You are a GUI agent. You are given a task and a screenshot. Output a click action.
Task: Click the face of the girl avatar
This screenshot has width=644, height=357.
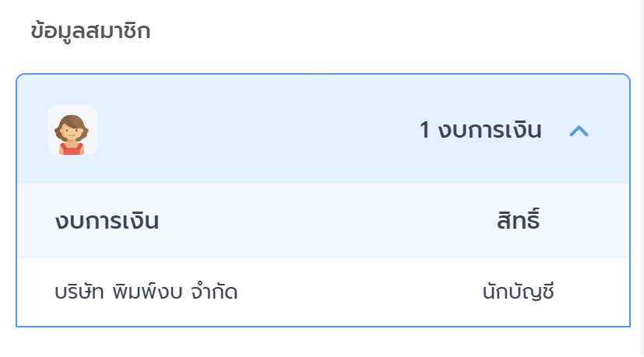pyautogui.click(x=72, y=132)
